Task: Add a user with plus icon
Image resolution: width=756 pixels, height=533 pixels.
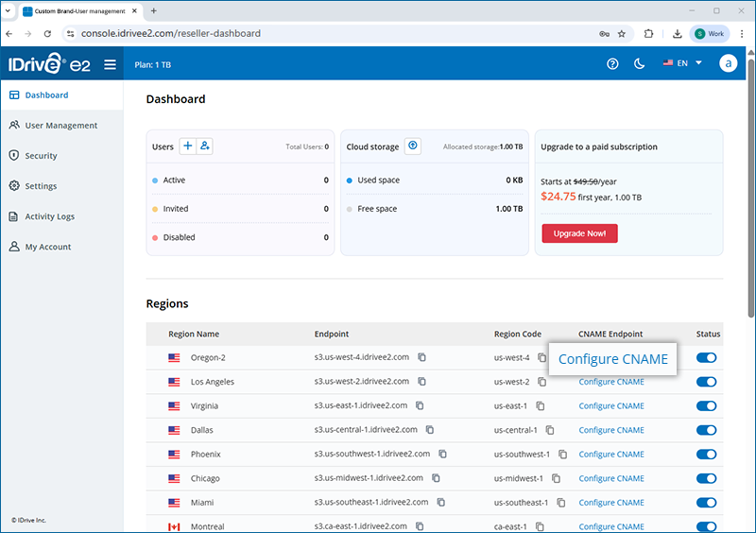Action: [x=187, y=146]
